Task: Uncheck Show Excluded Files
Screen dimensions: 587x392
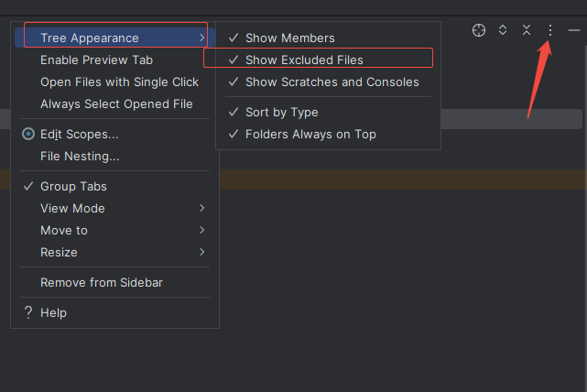Action: pos(328,60)
